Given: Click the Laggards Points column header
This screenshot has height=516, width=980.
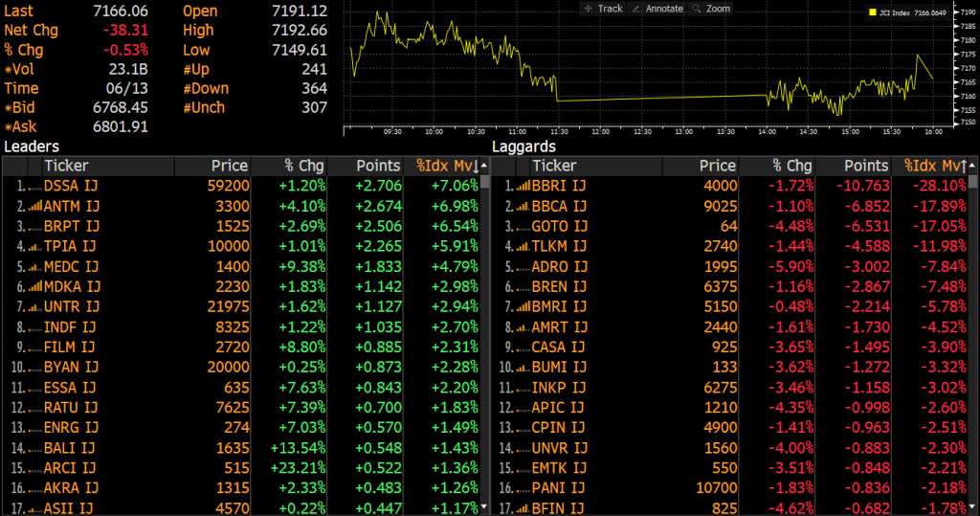Looking at the screenshot, I should [x=853, y=166].
